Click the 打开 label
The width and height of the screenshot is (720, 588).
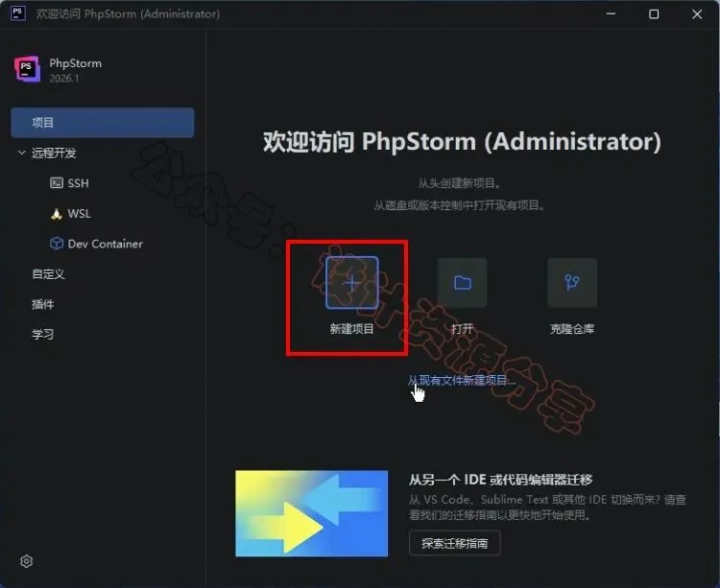pos(462,328)
